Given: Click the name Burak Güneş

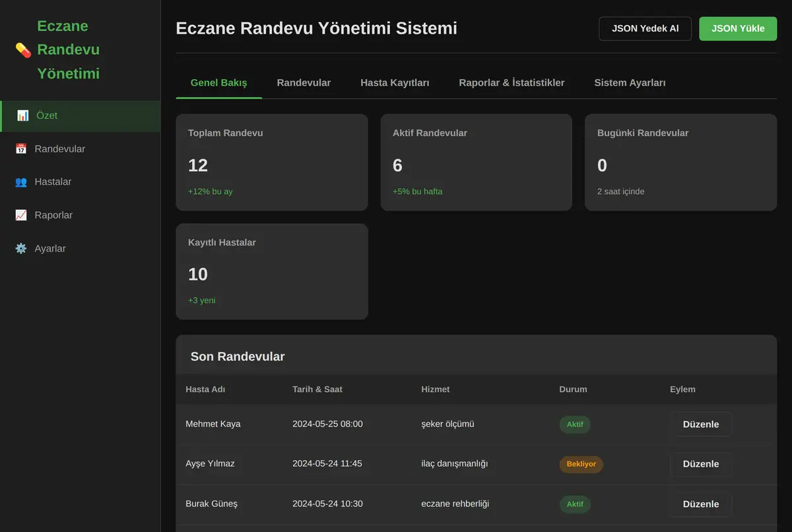Looking at the screenshot, I should coord(211,504).
